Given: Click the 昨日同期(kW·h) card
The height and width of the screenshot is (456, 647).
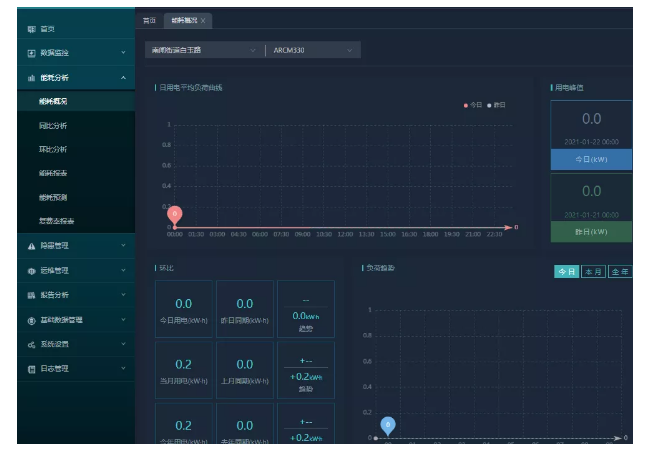Looking at the screenshot, I should (x=245, y=309).
